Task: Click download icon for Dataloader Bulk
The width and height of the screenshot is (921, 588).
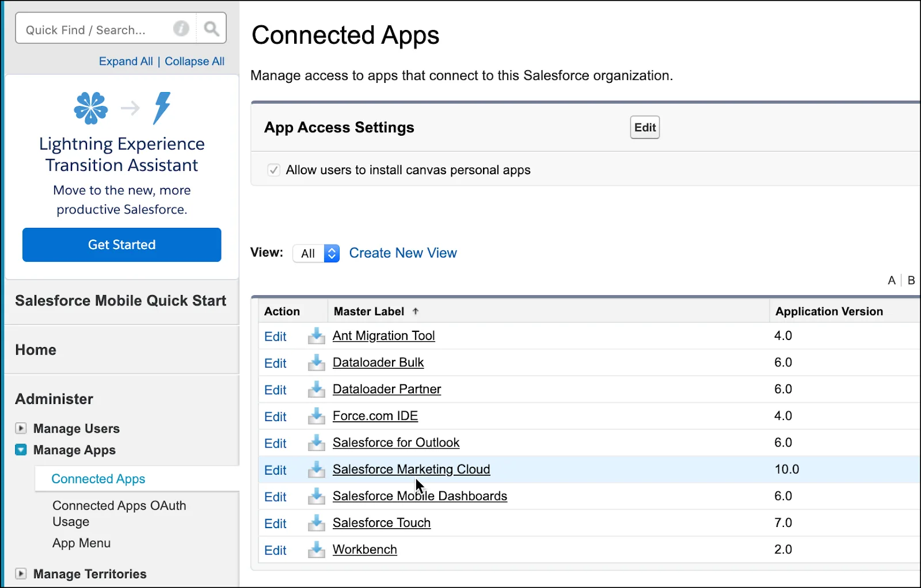Action: click(316, 362)
